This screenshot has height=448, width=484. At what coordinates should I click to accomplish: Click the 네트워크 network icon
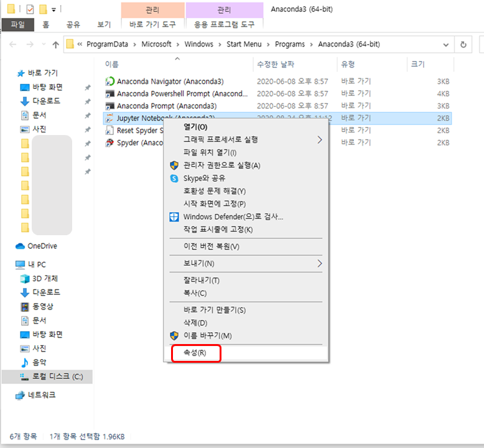(20, 395)
